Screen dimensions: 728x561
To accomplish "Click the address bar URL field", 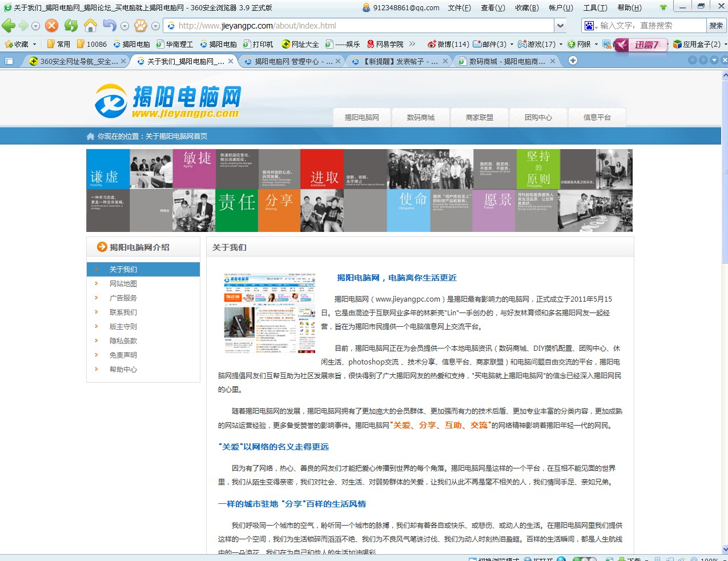I will point(360,26).
